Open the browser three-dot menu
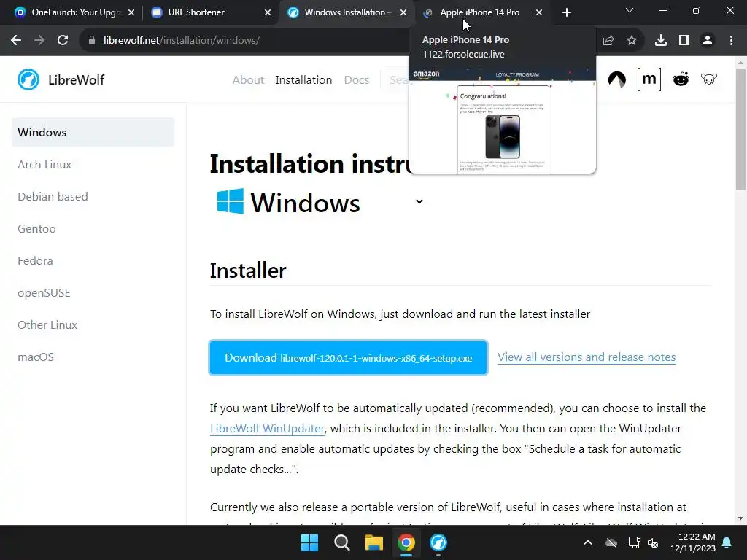Screen dimensions: 747x560 pyautogui.click(x=731, y=41)
